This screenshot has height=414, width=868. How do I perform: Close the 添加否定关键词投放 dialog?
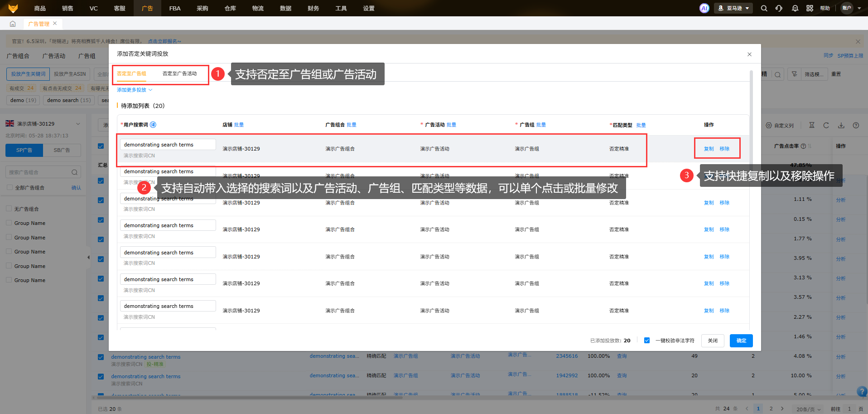749,54
